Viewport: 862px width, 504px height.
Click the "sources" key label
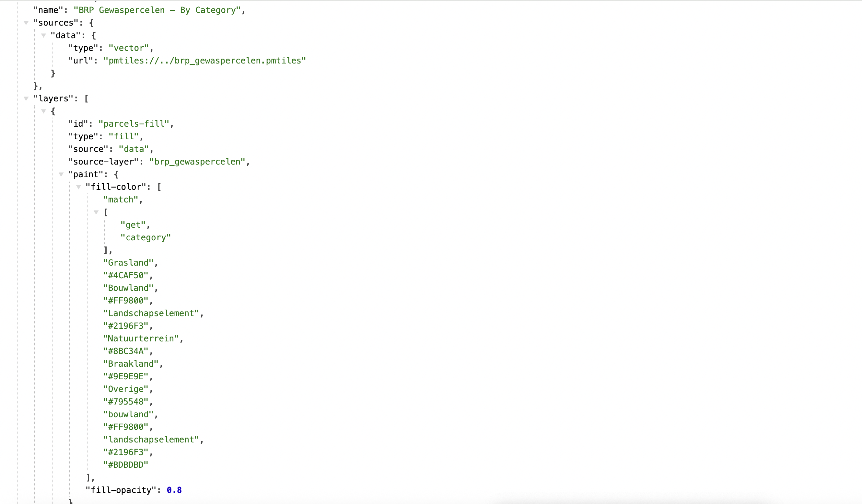coord(56,23)
